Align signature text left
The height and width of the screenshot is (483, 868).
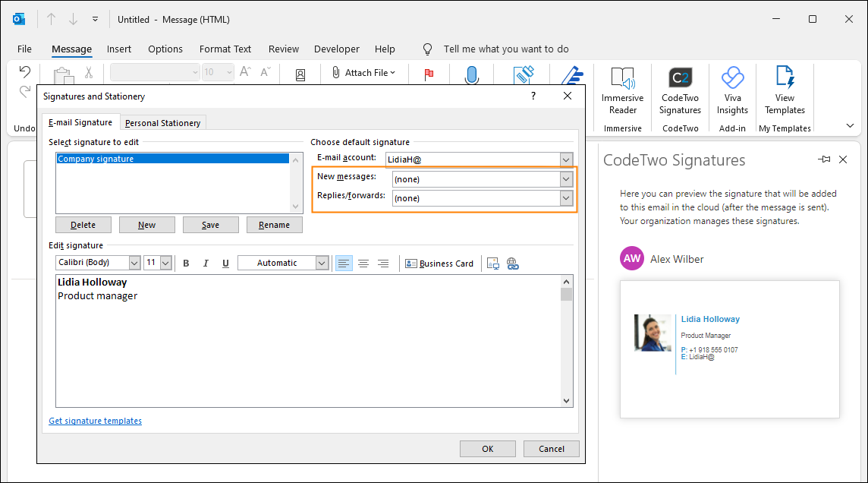pos(344,264)
